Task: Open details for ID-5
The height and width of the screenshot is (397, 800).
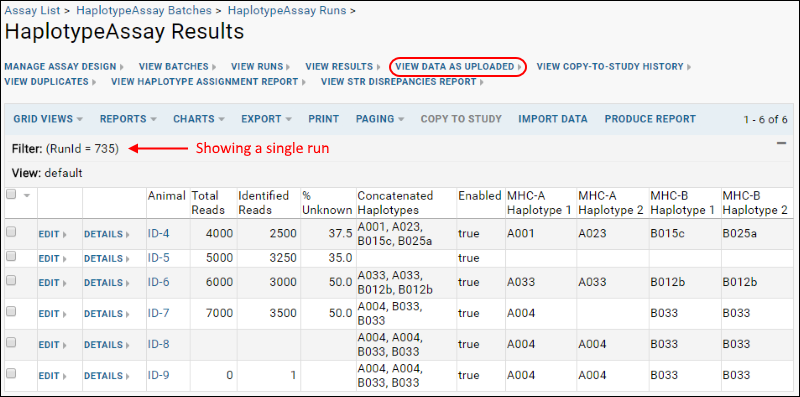Action: tap(107, 259)
